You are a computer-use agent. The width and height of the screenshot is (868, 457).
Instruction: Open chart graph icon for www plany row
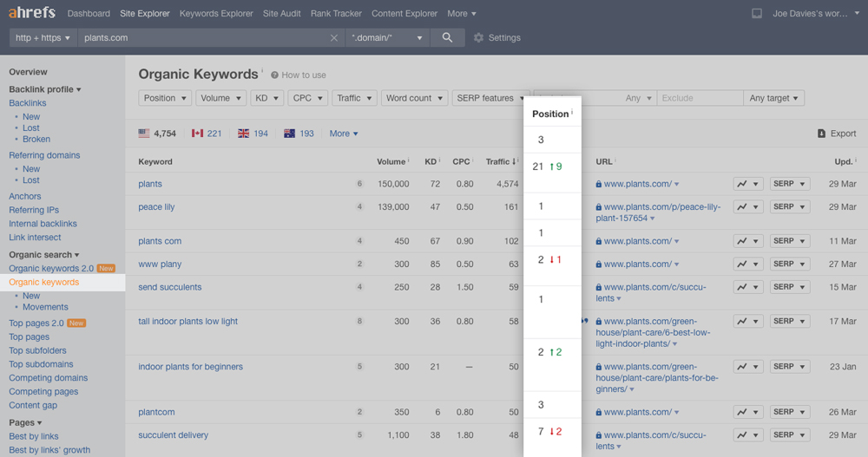[x=748, y=264]
